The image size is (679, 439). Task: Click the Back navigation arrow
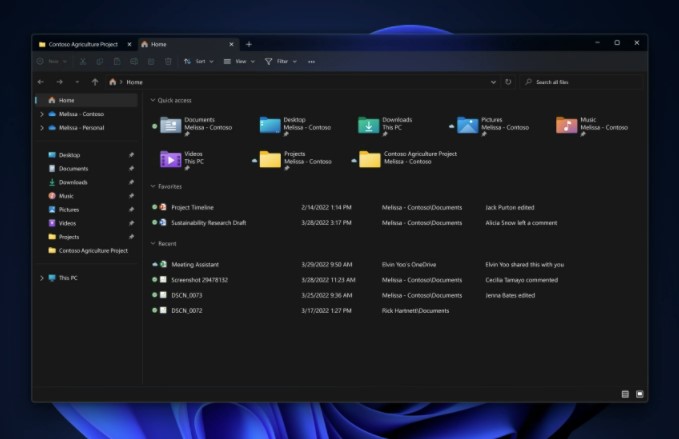41,82
